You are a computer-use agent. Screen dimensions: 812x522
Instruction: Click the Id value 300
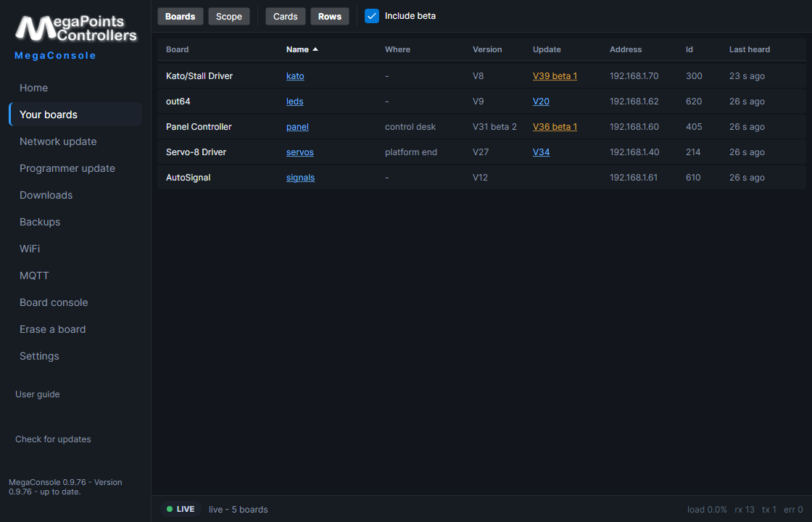[694, 76]
